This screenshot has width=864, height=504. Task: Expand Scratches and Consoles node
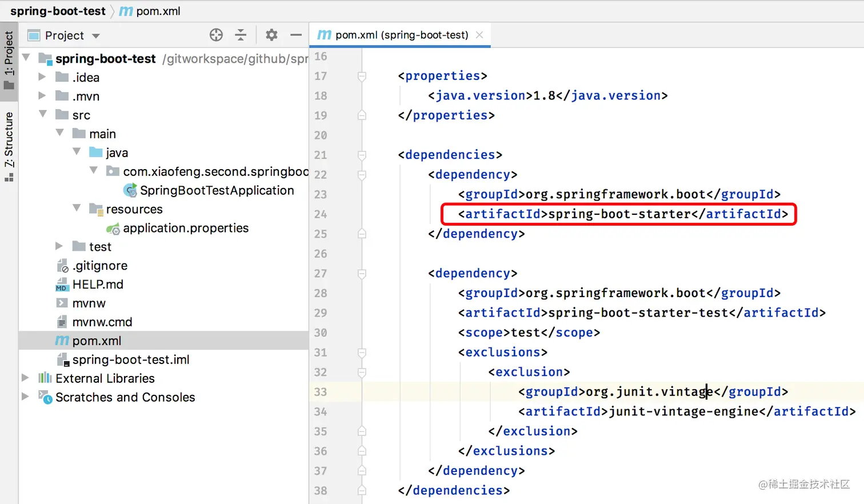25,397
